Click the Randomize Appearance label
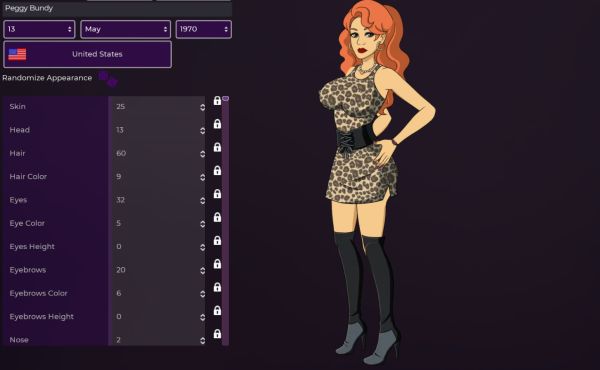The width and height of the screenshot is (600, 370). tap(47, 78)
